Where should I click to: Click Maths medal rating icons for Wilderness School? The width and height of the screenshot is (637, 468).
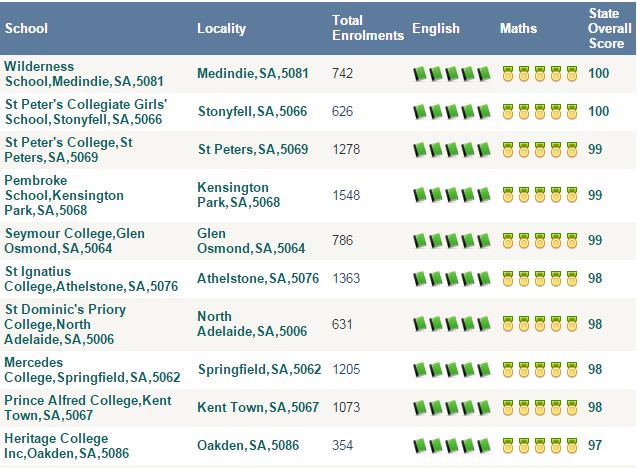point(540,74)
